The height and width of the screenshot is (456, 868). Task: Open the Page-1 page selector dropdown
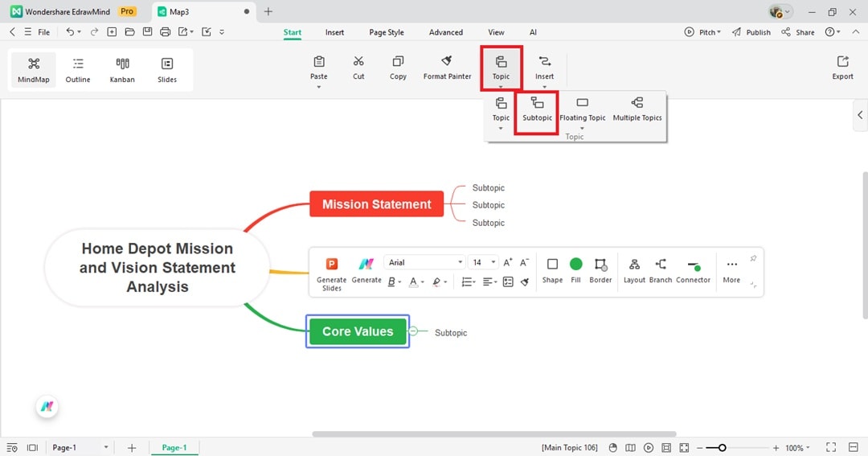[80, 448]
